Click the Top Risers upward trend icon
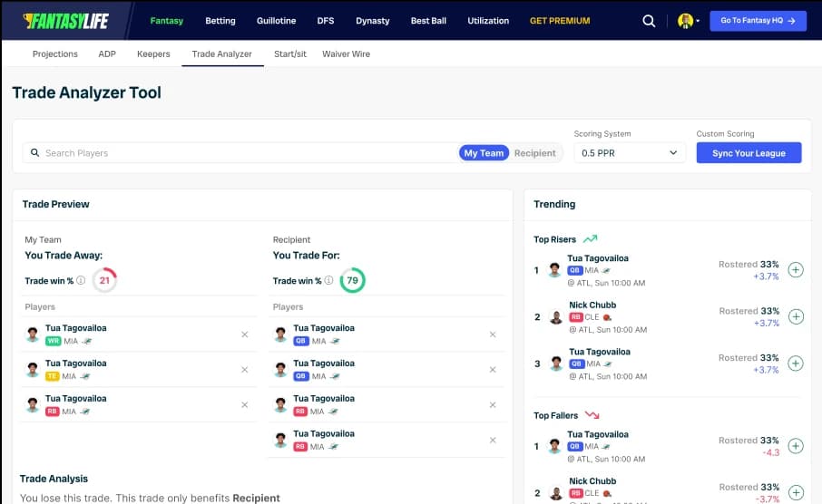Viewport: 822px width, 504px height. click(x=591, y=239)
